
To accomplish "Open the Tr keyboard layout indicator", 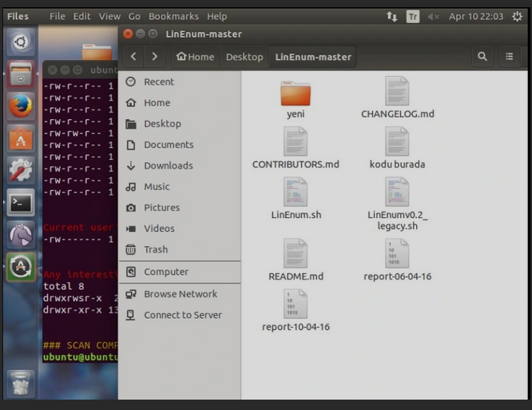I will point(412,16).
